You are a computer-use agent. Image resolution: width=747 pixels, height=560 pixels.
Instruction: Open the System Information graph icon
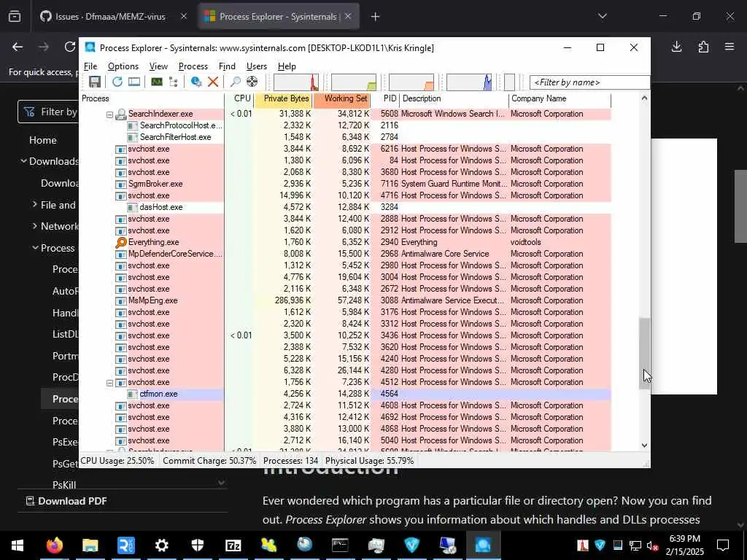[x=157, y=82]
